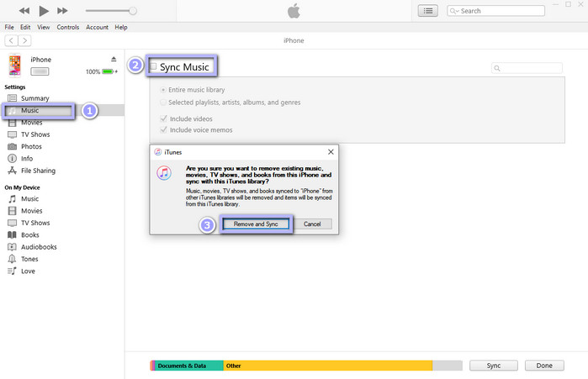This screenshot has width=588, height=379.
Task: Click the Summary label in Settings
Action: coord(34,98)
